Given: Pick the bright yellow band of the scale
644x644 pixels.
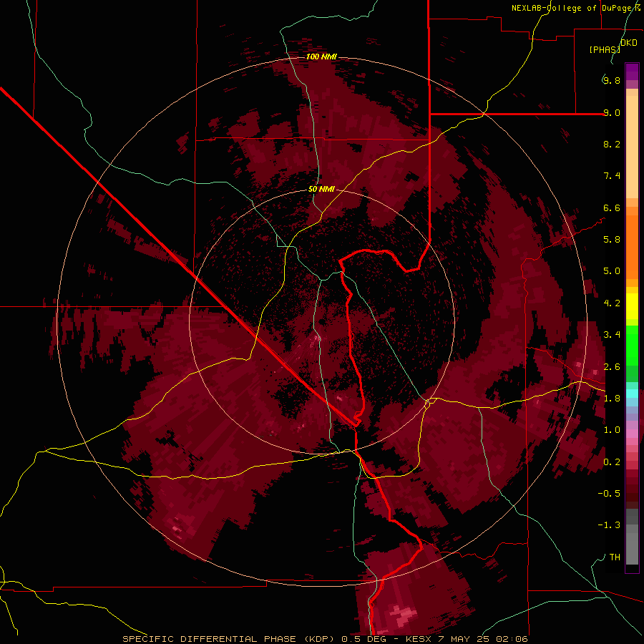Looking at the screenshot, I should click(632, 306).
